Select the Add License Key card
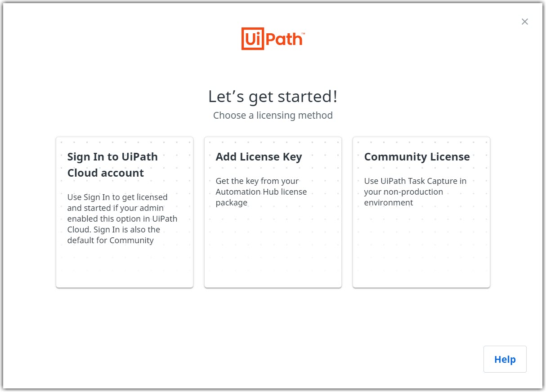This screenshot has width=546, height=392. (273, 212)
